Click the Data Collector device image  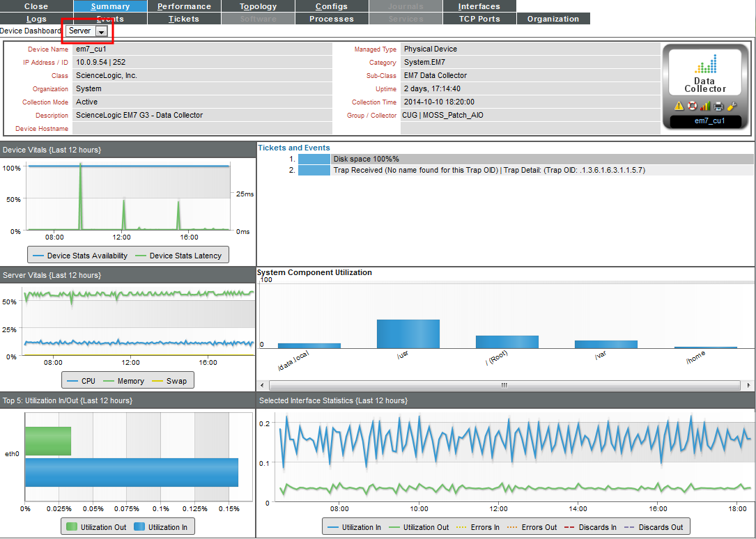click(705, 72)
